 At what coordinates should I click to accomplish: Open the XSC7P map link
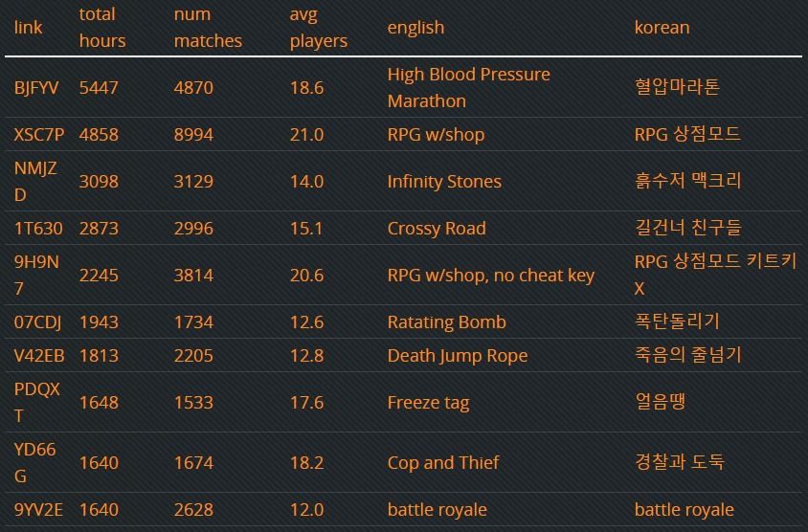point(39,135)
